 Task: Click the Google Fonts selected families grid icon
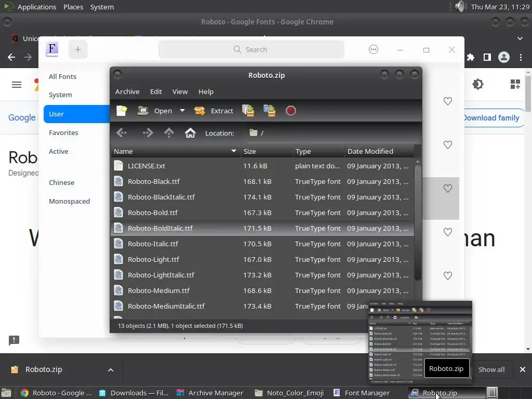[x=515, y=84]
